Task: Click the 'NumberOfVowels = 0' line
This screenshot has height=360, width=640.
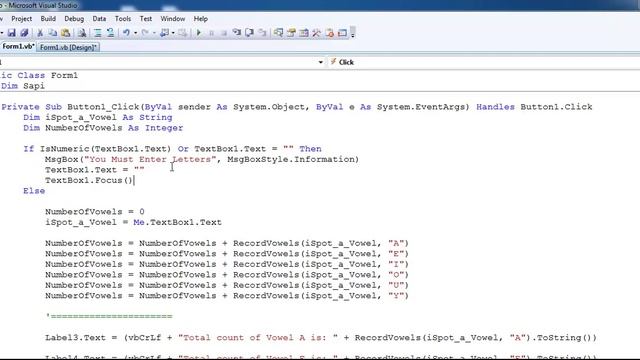Action: [95, 212]
